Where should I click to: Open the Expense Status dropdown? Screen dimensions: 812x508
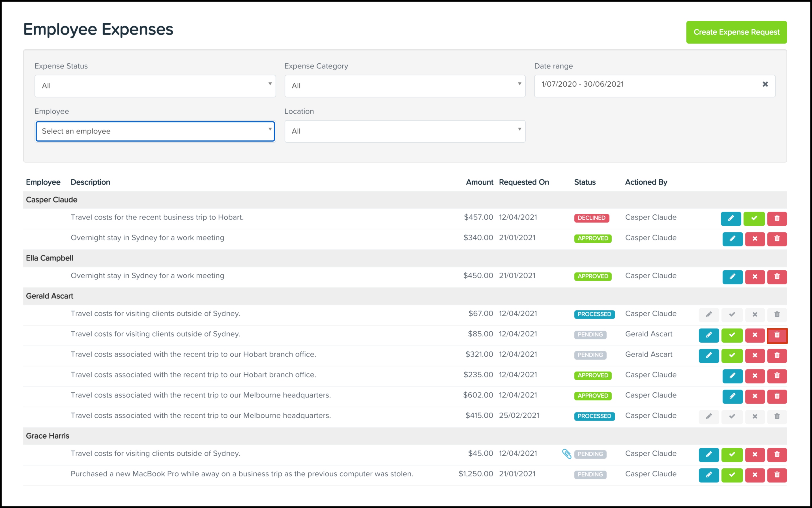click(155, 86)
